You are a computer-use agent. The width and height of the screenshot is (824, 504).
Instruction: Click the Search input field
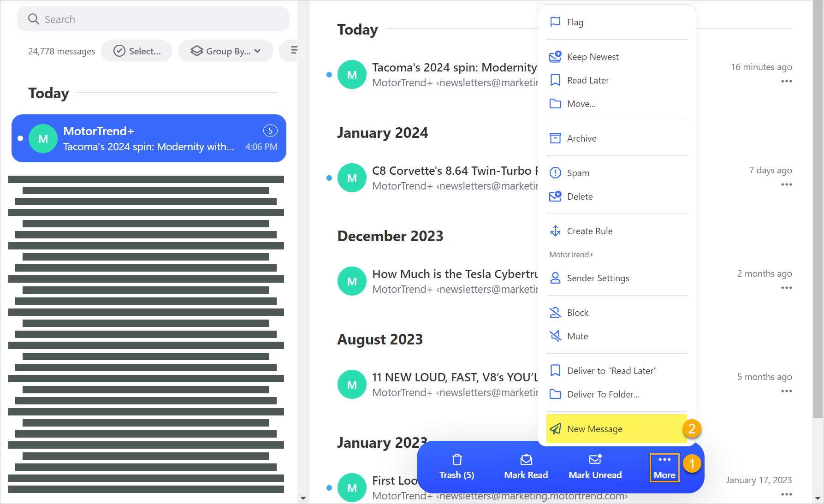[153, 19]
